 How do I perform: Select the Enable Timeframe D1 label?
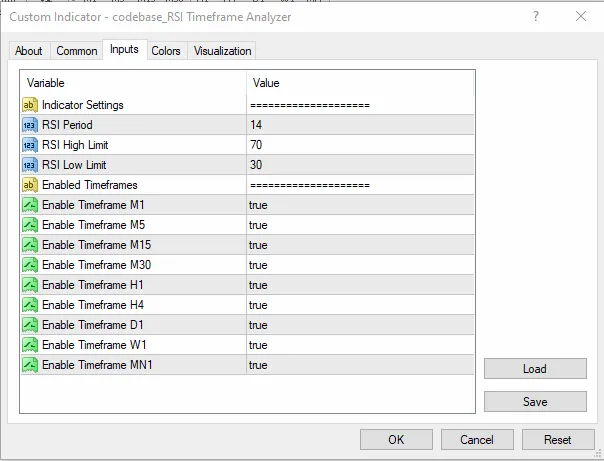[x=93, y=325]
